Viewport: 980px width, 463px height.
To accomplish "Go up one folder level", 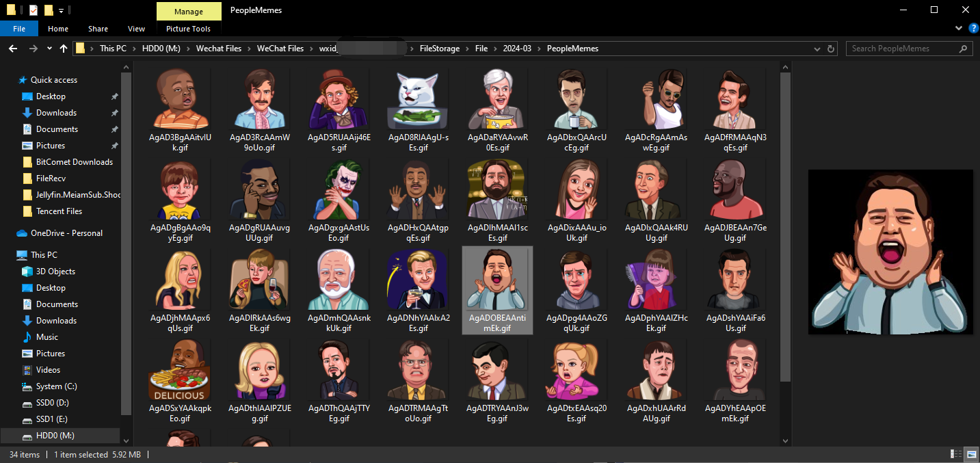I will (64, 49).
